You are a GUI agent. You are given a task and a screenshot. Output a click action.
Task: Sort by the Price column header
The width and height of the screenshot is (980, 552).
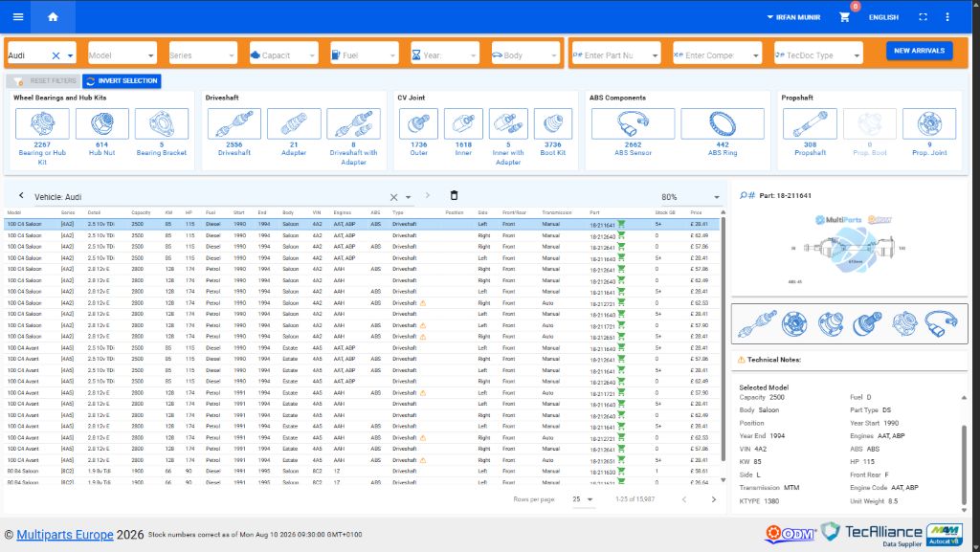697,212
